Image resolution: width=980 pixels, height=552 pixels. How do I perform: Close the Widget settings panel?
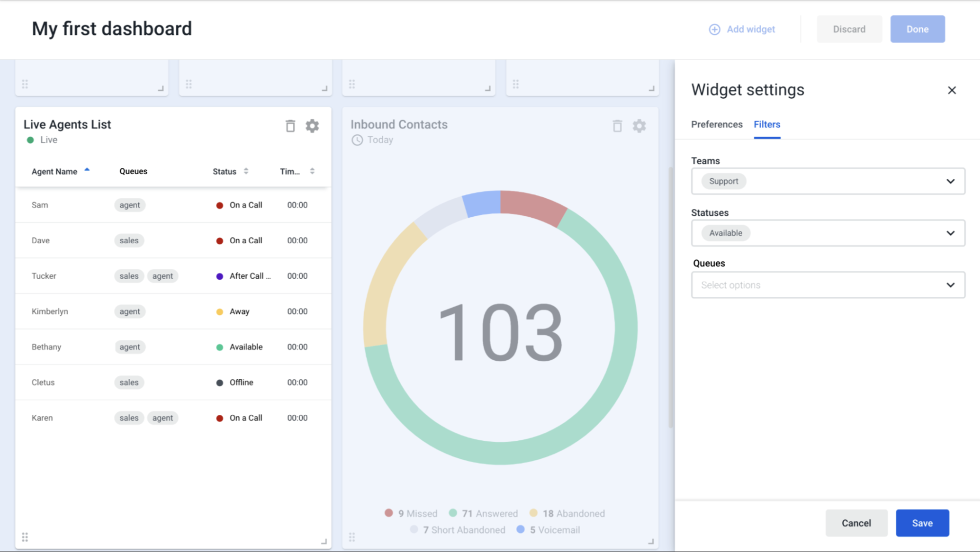click(x=952, y=90)
